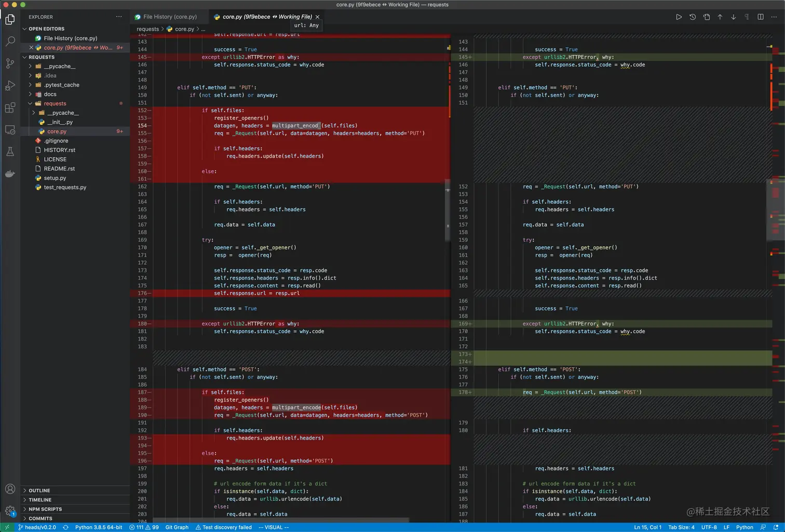Open setup.py from the file tree
The width and height of the screenshot is (785, 532).
coord(55,178)
